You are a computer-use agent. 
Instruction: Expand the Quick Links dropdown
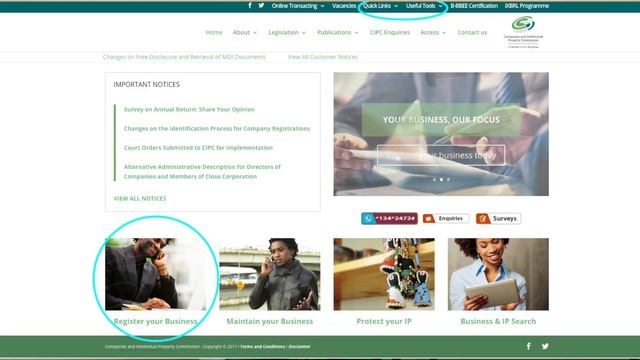380,6
